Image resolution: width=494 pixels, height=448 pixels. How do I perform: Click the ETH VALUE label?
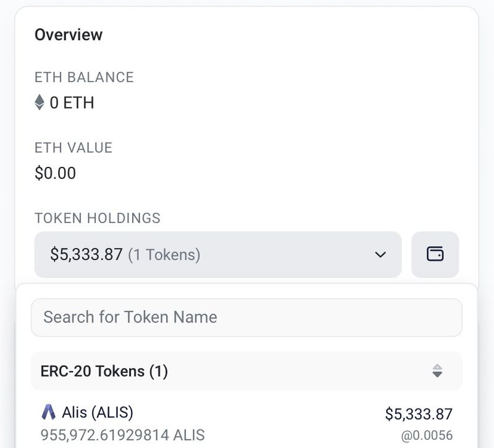(x=73, y=148)
